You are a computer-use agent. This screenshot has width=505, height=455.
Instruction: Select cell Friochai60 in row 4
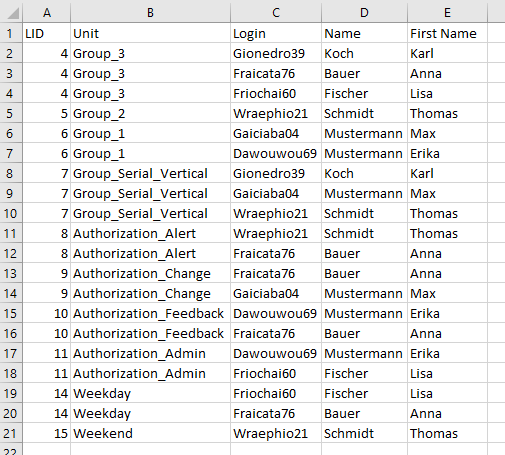(x=276, y=93)
